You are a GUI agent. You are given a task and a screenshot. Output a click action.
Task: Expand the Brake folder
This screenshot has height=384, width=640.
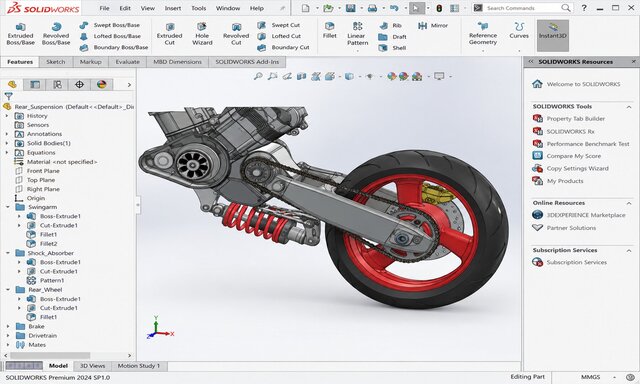8,326
